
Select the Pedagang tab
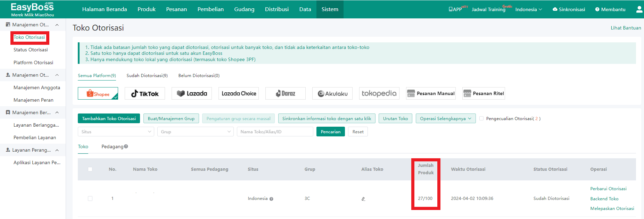pos(112,146)
